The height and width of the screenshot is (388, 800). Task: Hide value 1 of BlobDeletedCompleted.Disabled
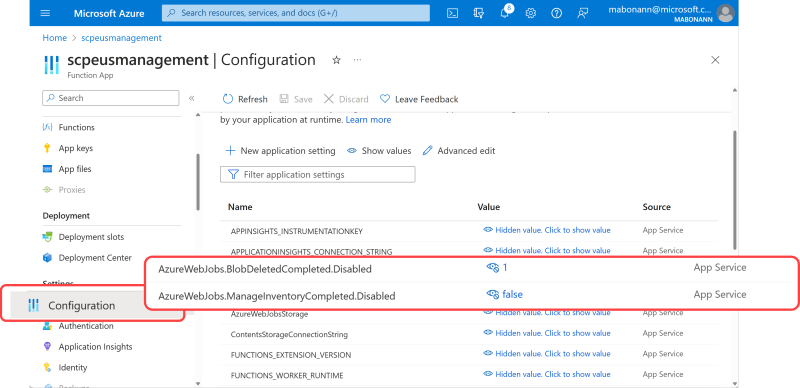(x=496, y=268)
